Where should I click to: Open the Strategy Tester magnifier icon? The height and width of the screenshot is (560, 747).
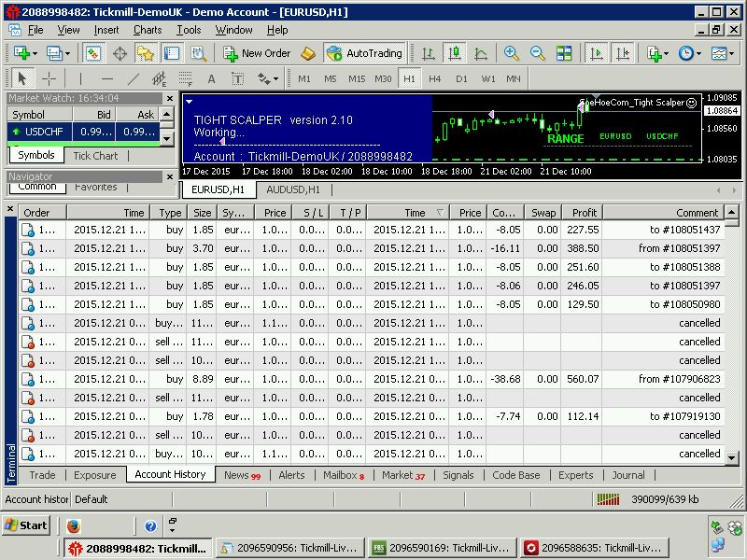tap(199, 53)
